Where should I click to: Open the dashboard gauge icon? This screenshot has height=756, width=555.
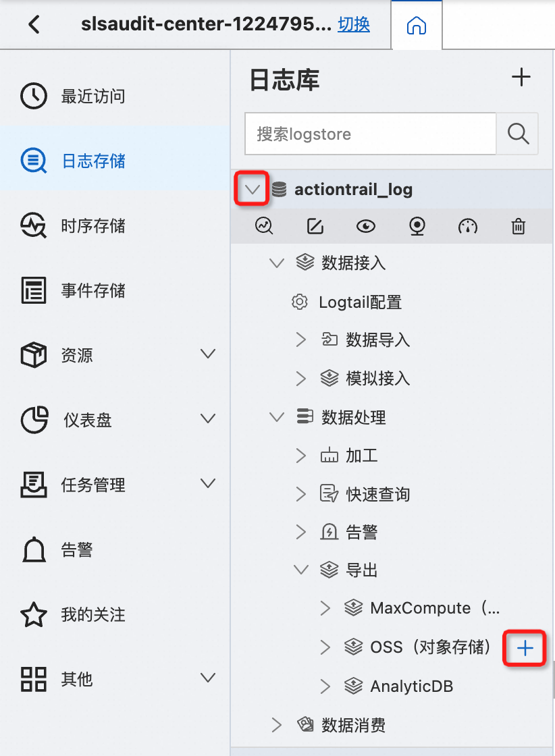[468, 225]
